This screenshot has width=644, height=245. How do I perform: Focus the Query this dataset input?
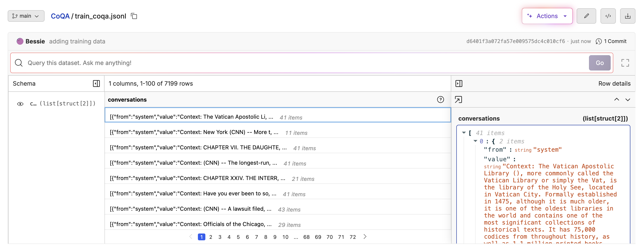pos(300,63)
